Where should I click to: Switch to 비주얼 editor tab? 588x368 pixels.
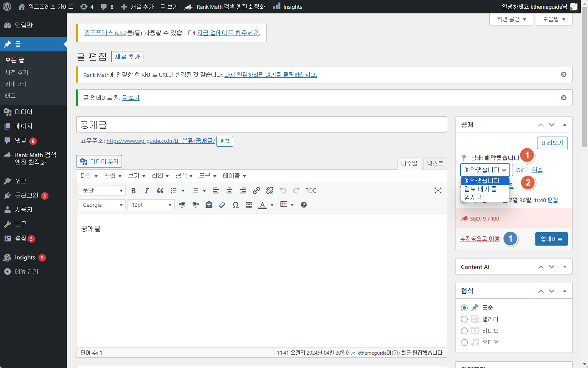click(409, 163)
